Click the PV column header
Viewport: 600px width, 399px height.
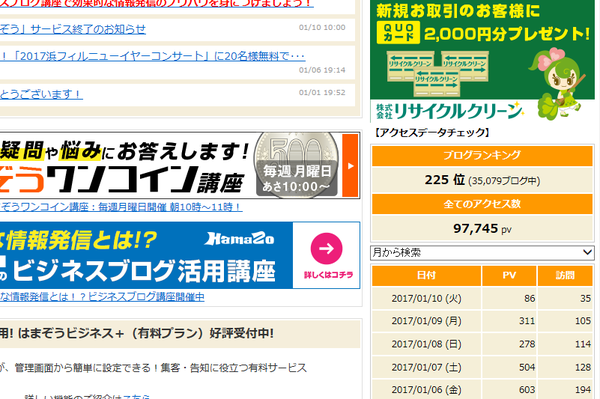(x=509, y=275)
